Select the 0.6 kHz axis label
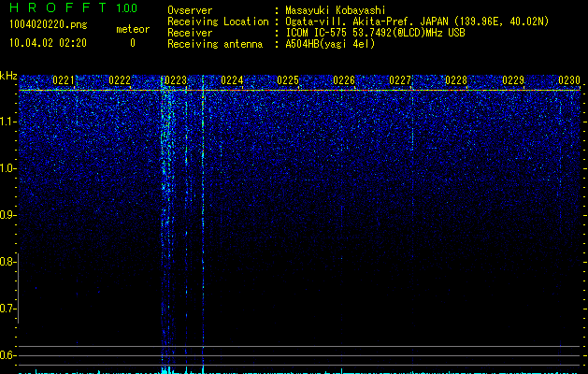Screen dimensions: 588x374 click(7, 355)
